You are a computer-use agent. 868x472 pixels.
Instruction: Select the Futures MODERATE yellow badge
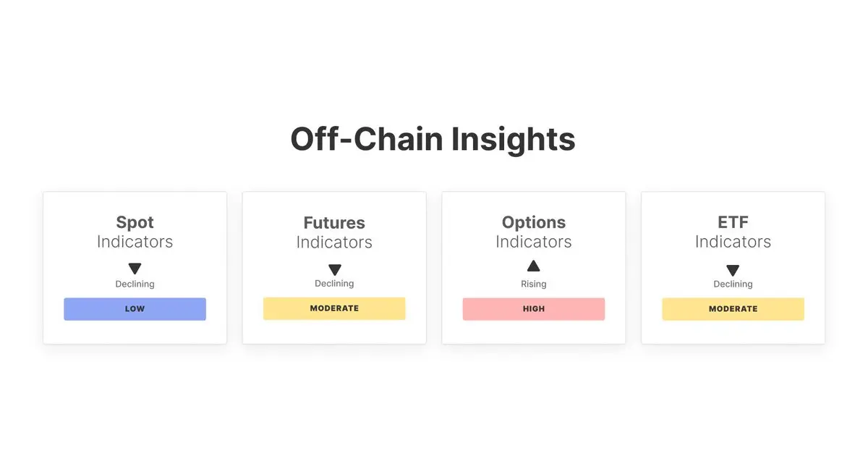coord(334,308)
